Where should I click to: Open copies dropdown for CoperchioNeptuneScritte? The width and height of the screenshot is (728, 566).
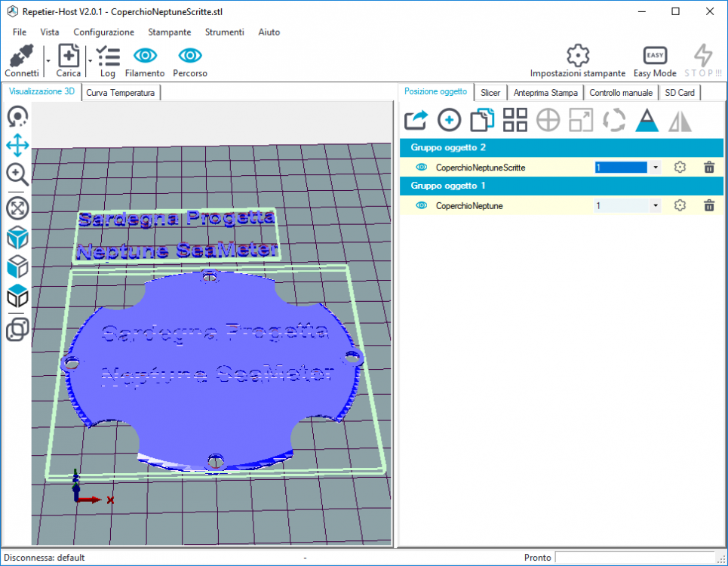point(656,168)
